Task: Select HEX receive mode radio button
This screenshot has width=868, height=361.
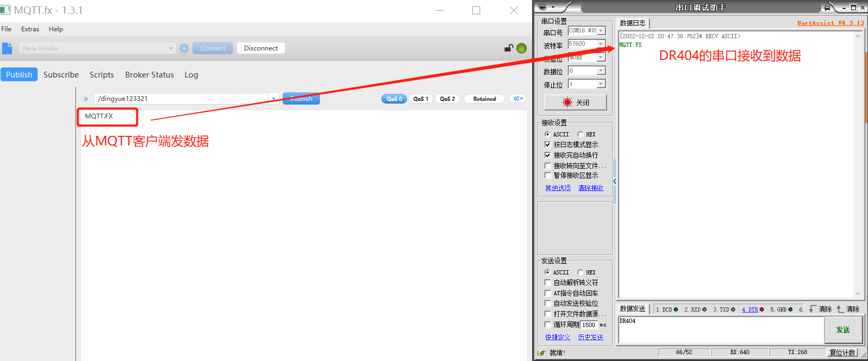Action: [580, 134]
